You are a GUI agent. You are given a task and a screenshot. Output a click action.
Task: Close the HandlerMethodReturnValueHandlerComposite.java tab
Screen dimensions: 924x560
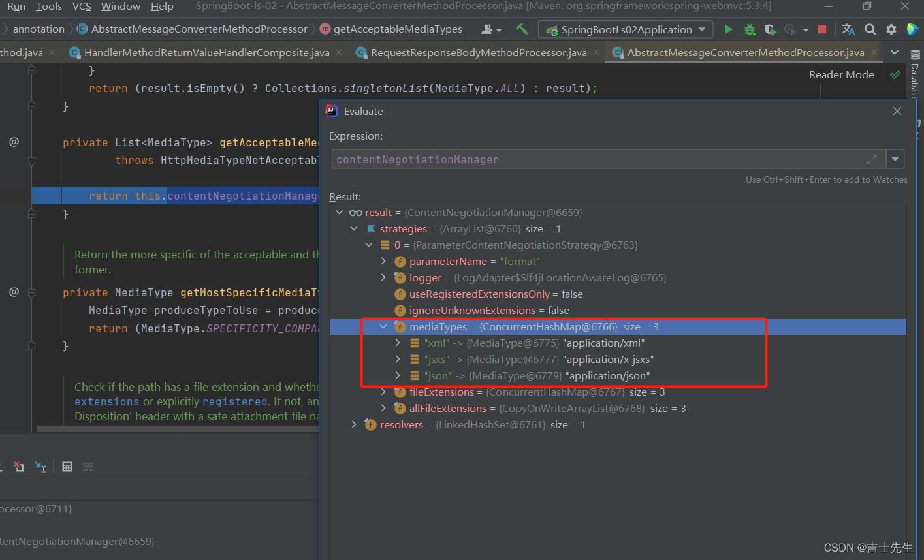[339, 52]
